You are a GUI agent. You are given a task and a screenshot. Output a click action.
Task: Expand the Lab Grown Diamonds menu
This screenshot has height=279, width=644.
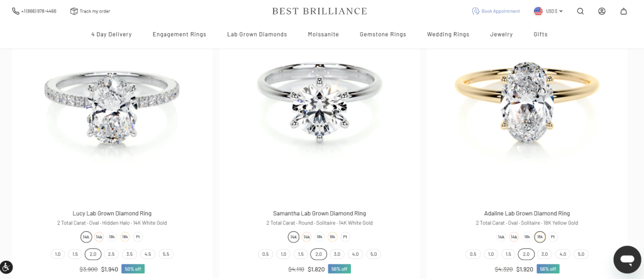[x=257, y=35]
